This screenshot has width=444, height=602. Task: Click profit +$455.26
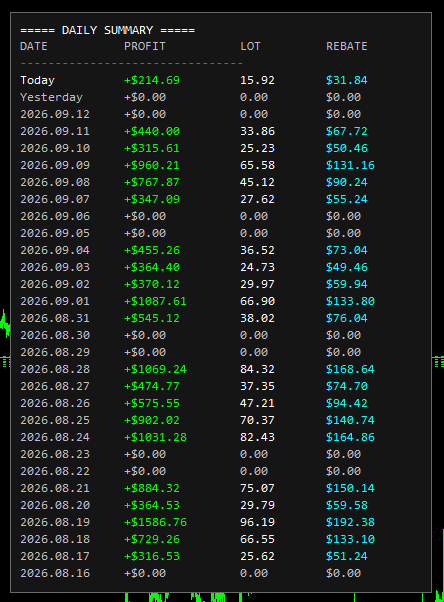[152, 250]
